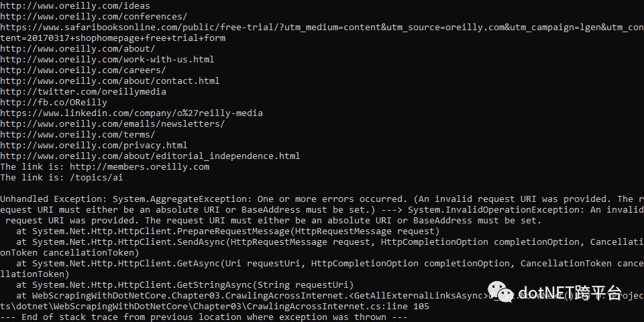Click the members.oreilly.com link text

[x=140, y=167]
